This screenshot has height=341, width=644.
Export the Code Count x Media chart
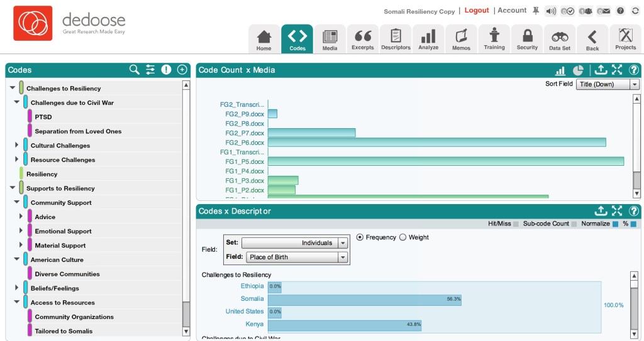tap(601, 70)
